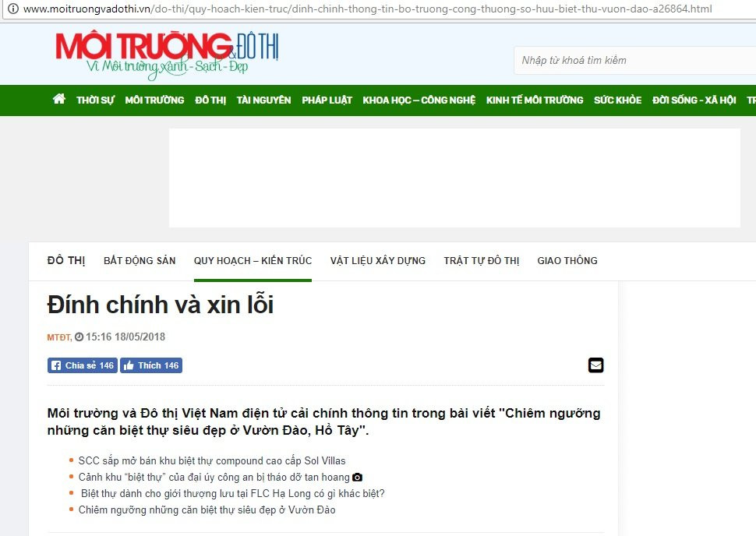Open the KHOA HỌC – CÔNG NGHỆ section
This screenshot has width=756, height=536.
click(419, 100)
